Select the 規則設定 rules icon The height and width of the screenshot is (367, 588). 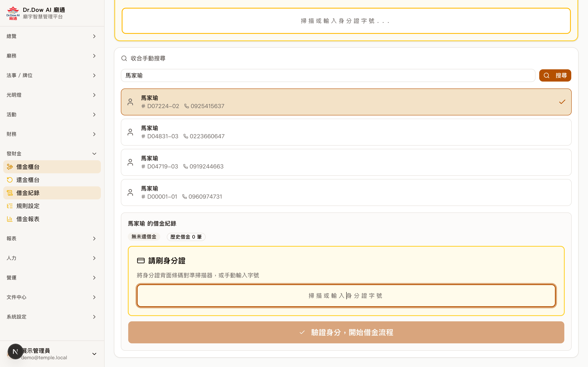[x=10, y=206]
